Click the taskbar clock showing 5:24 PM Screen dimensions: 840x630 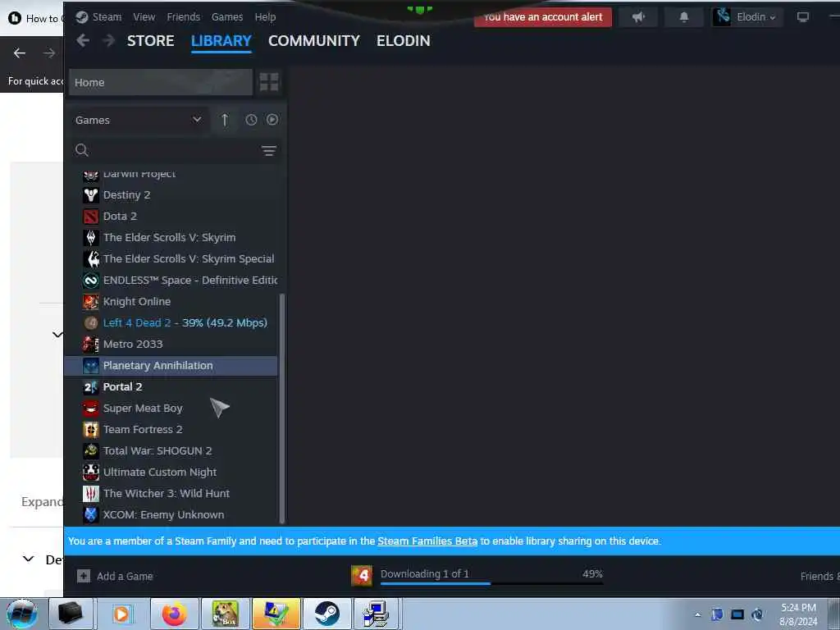point(798,614)
